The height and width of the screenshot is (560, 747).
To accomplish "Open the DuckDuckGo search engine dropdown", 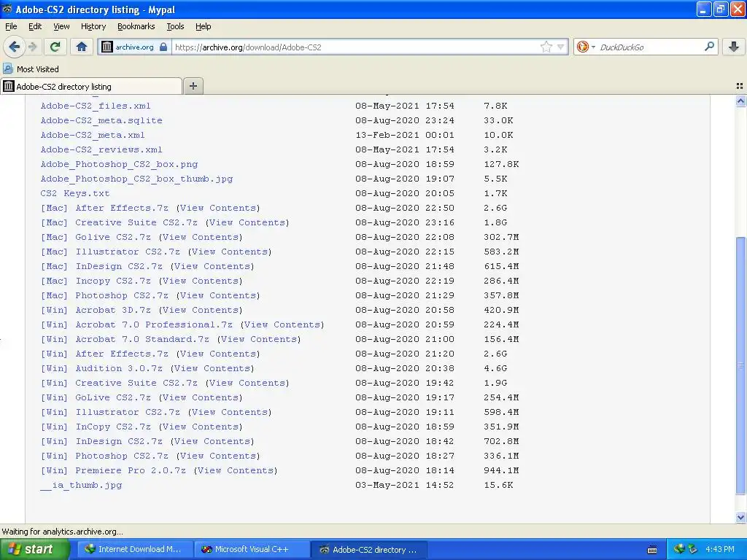I will (x=586, y=47).
